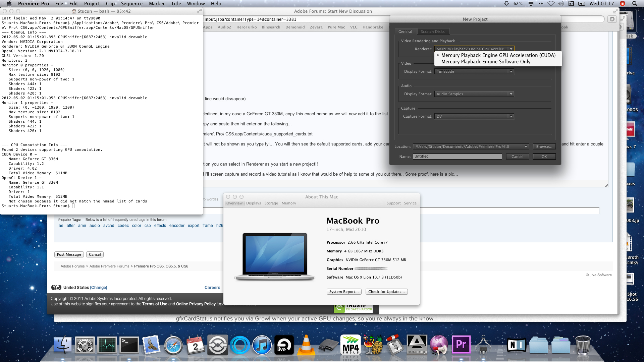
Task: Click the Browse button for project location
Action: [x=543, y=146]
